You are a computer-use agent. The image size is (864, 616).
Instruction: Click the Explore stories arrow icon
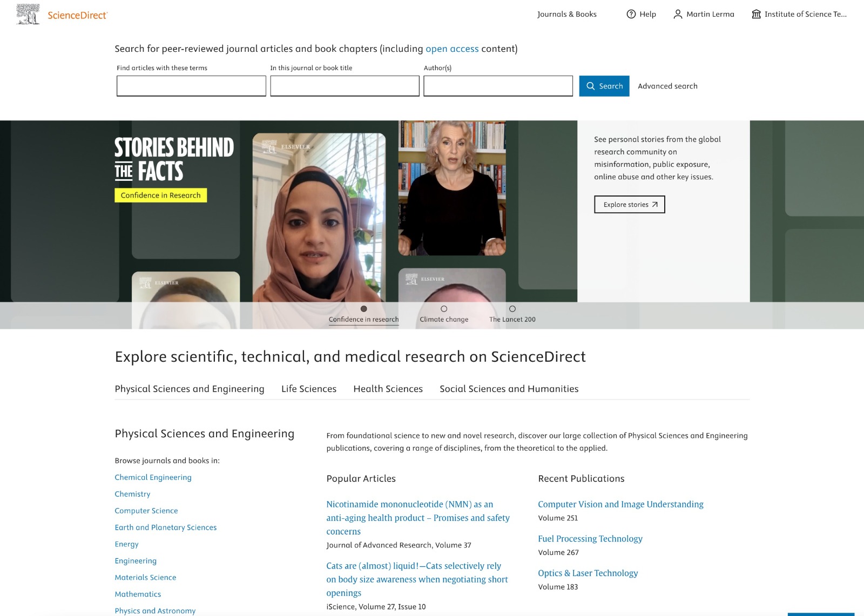click(x=654, y=205)
